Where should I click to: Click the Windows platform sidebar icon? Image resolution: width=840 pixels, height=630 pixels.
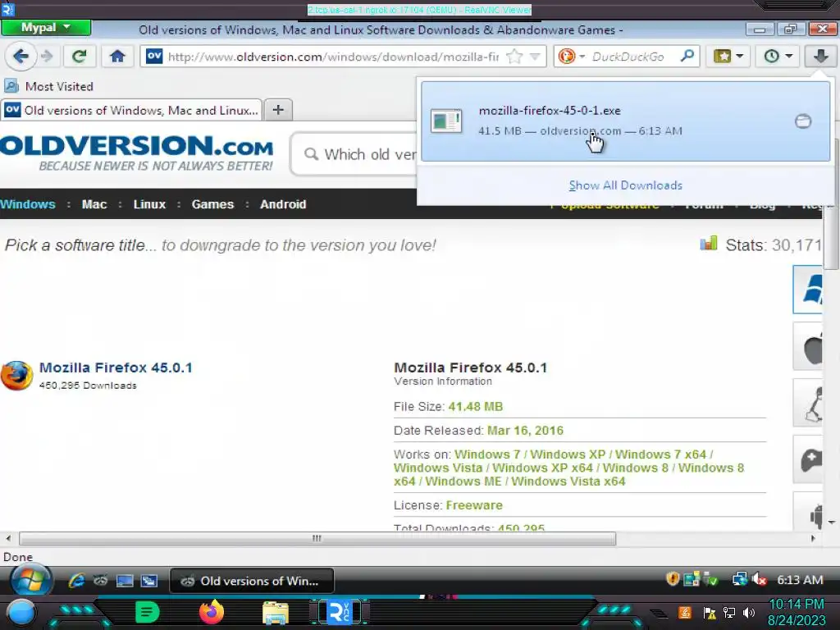coord(808,290)
